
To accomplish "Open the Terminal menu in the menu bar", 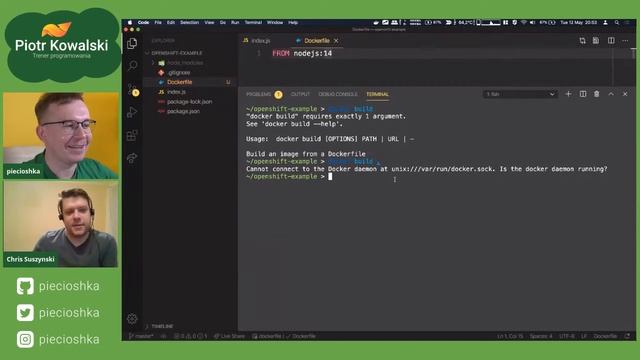I will (x=253, y=22).
